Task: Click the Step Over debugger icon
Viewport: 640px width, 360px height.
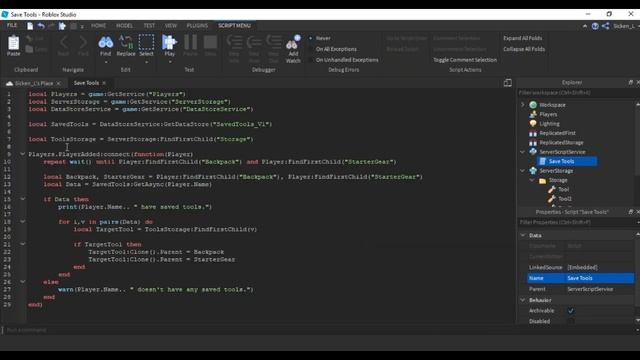Action: 254,42
